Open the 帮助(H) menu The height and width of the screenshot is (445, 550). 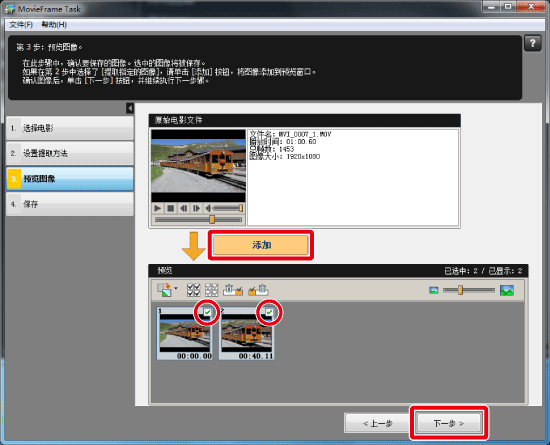(x=54, y=25)
